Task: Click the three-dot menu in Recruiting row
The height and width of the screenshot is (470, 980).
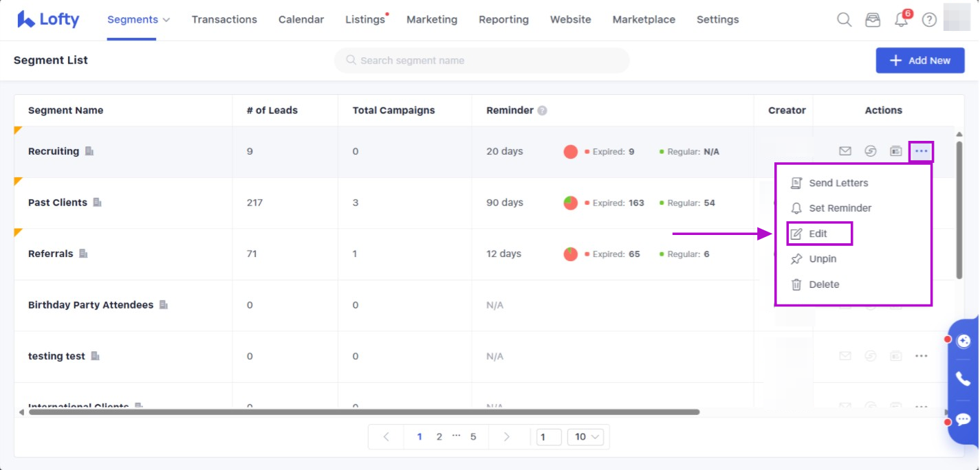Action: [x=921, y=151]
